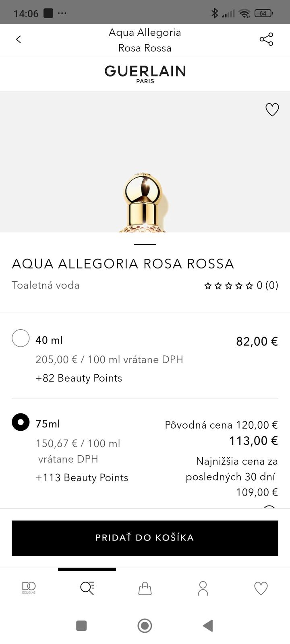Open Douglas home tab icon
The image size is (290, 644).
click(x=29, y=588)
